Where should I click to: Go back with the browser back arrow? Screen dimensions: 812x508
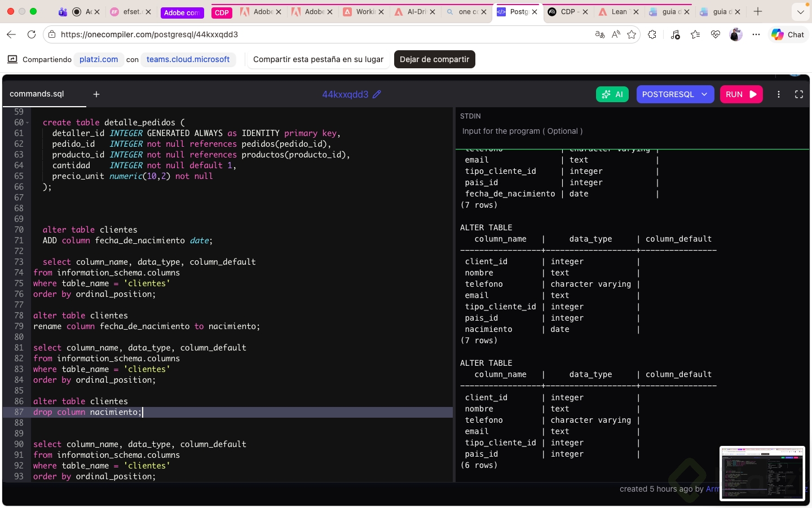pyautogui.click(x=11, y=34)
